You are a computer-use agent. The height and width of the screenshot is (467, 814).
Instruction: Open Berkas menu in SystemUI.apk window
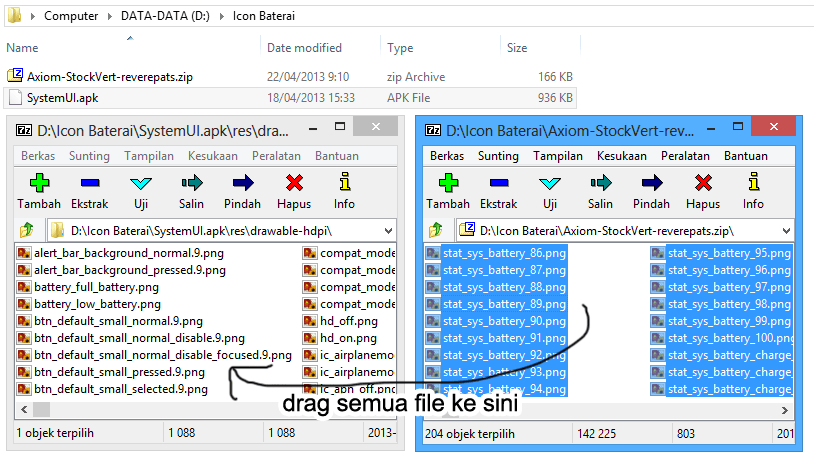(x=38, y=156)
